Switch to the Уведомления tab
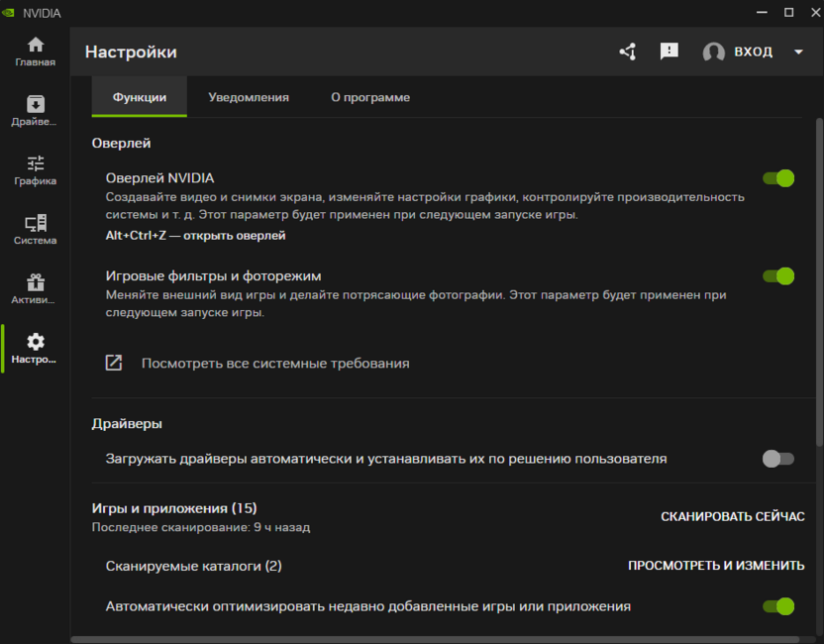 pos(249,97)
